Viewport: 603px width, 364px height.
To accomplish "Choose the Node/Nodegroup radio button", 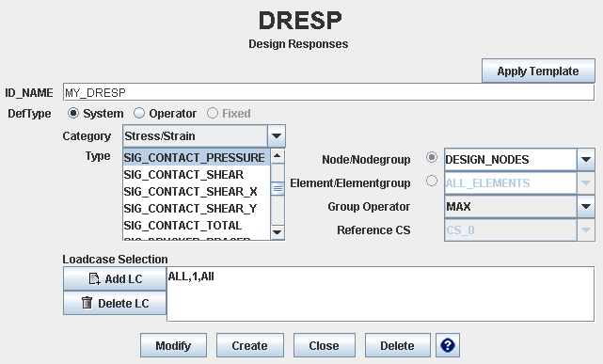I will pos(432,157).
